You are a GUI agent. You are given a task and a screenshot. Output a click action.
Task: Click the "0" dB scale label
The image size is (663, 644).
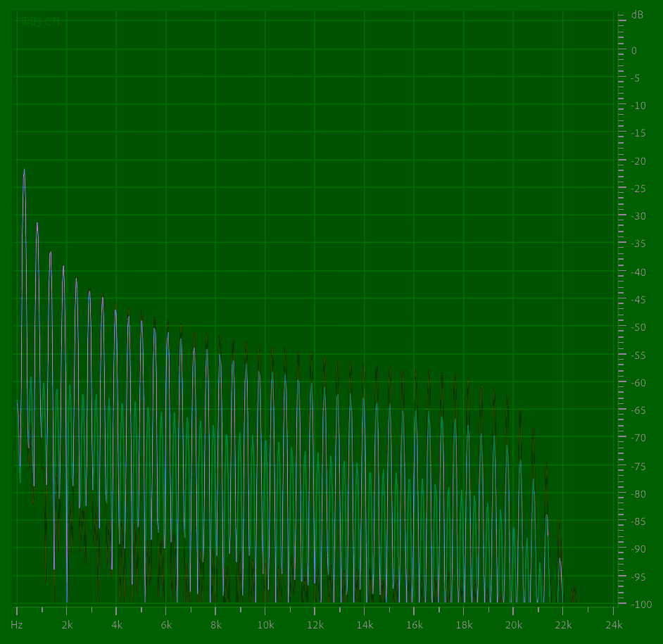(x=634, y=51)
